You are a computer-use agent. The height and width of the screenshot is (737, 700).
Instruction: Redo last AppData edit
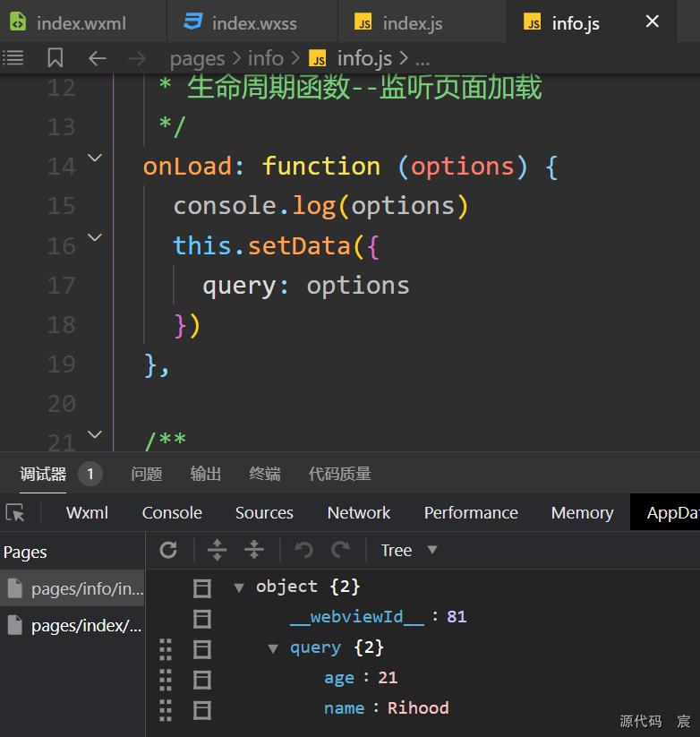click(341, 550)
